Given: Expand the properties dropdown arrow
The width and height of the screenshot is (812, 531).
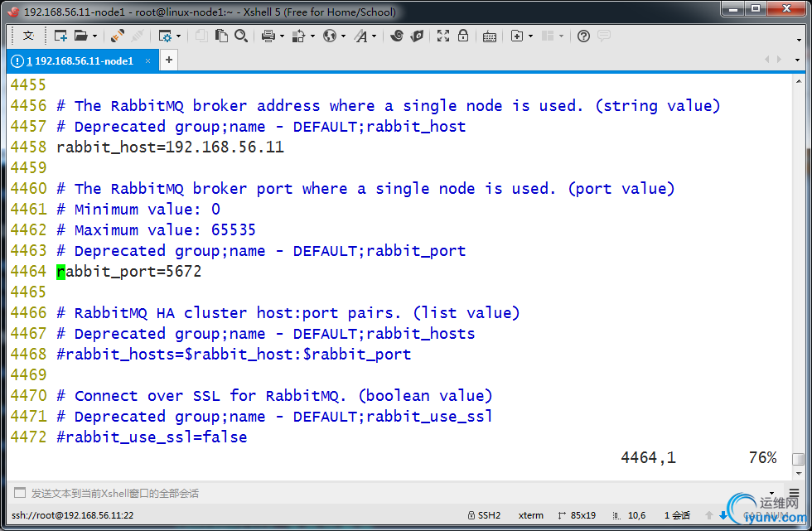Looking at the screenshot, I should 179,36.
